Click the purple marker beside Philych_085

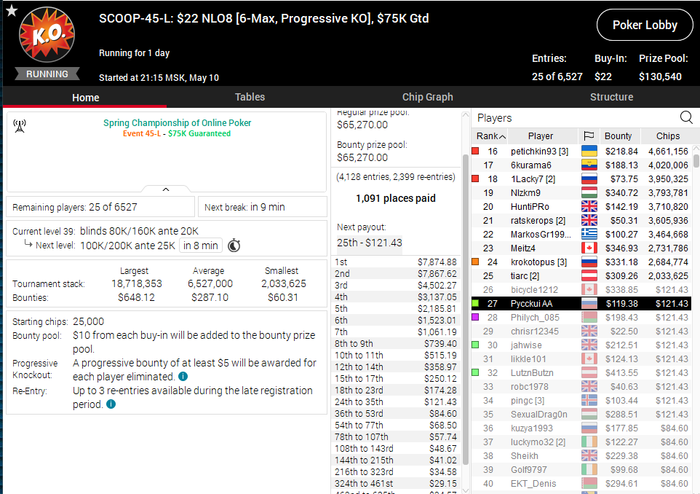pos(475,317)
